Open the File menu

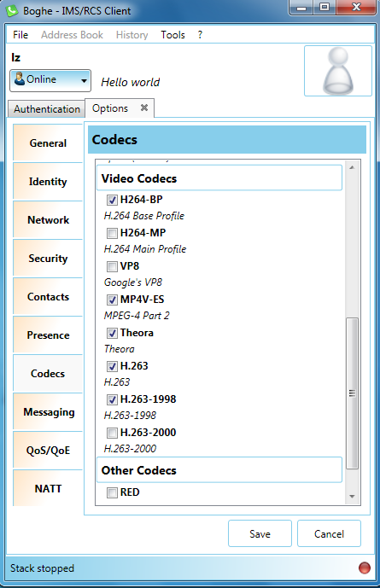click(x=20, y=35)
